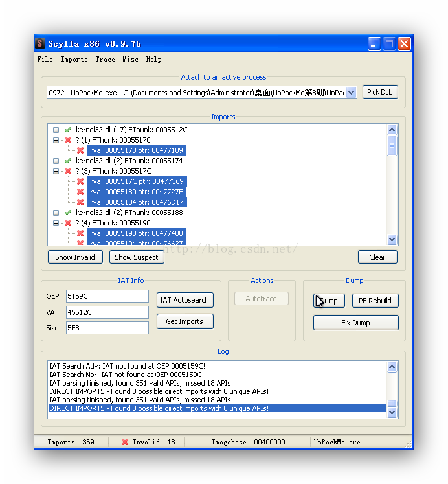Click Fix Dump button

(x=356, y=323)
